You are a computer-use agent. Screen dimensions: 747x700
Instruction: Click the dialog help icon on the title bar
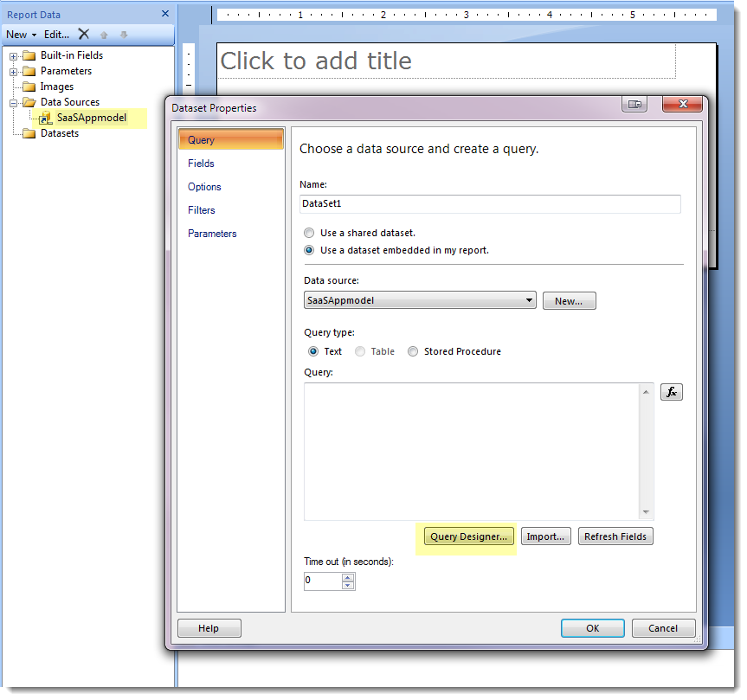tap(634, 103)
